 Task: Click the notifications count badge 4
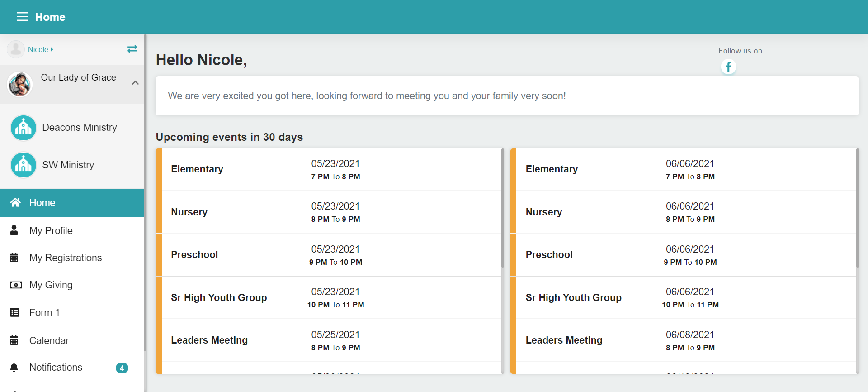coord(122,368)
